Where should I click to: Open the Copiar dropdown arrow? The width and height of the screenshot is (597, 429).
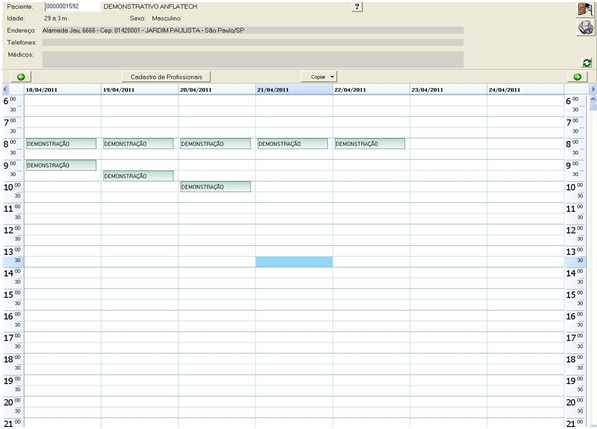(x=332, y=77)
